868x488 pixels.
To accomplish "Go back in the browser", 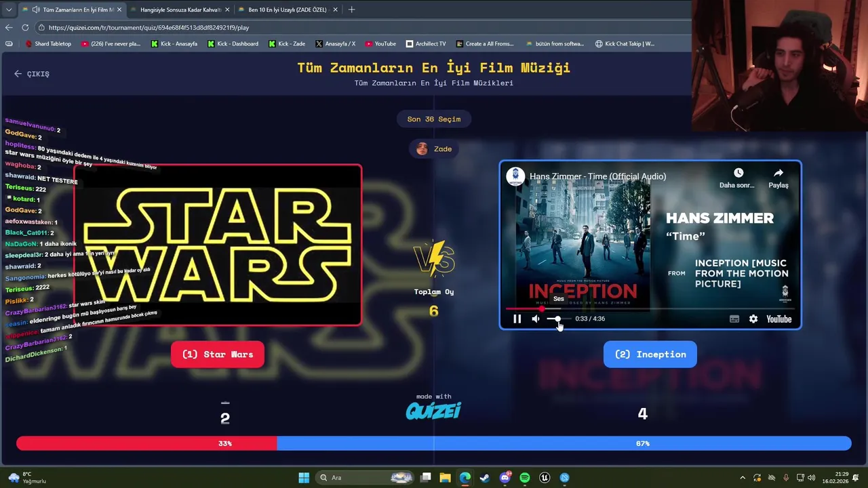I will coord(8,27).
